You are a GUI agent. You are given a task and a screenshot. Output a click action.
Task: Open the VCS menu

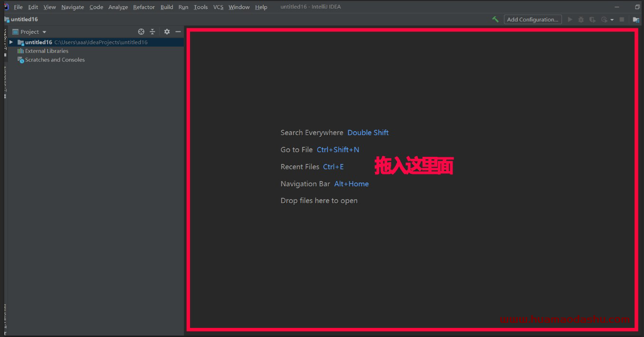(218, 7)
